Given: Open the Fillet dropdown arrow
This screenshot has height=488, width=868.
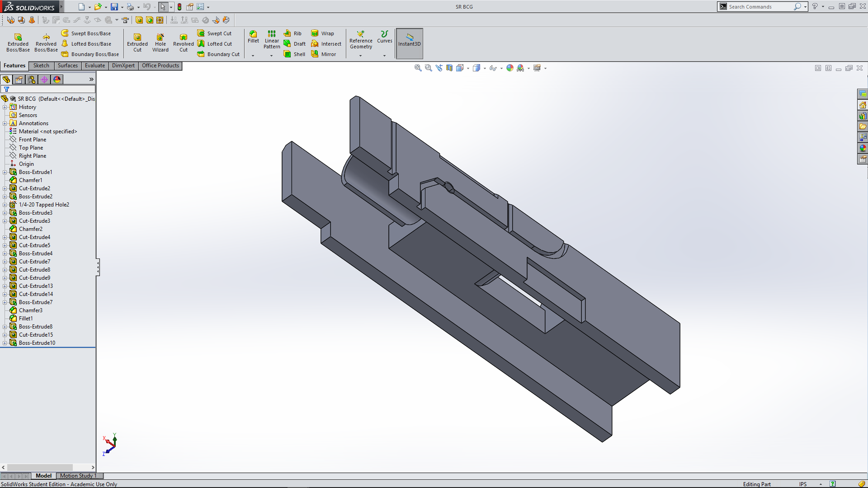Looking at the screenshot, I should point(253,56).
